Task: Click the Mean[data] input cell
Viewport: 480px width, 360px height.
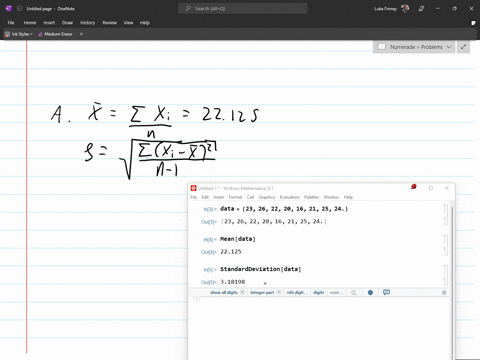Action: (238, 239)
